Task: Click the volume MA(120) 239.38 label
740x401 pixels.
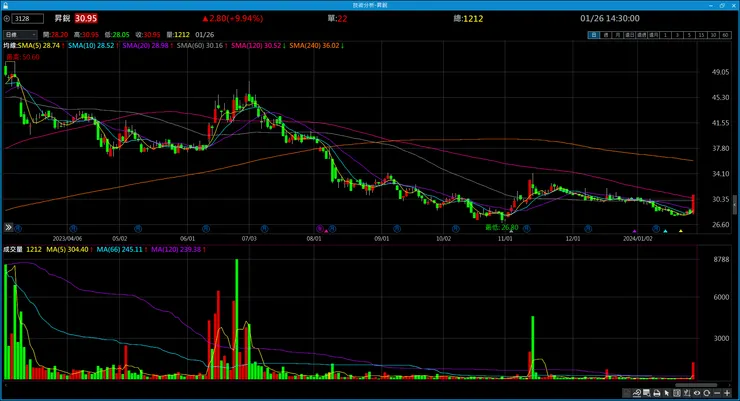Action: pyautogui.click(x=178, y=249)
